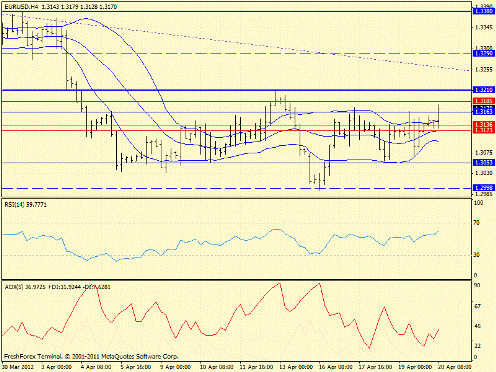Click the RSI(14) 59.7771 indicator label
496x372 pixels.
tap(26, 204)
